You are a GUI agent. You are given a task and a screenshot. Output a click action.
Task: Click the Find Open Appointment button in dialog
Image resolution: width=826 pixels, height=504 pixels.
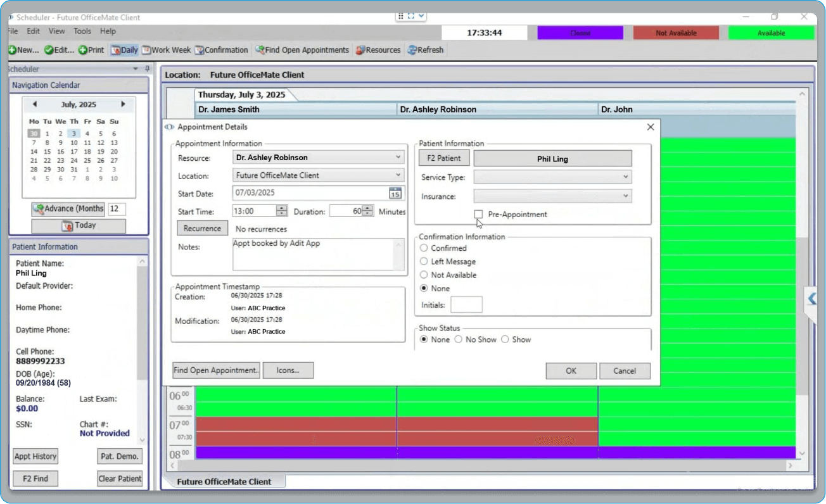[x=217, y=370]
